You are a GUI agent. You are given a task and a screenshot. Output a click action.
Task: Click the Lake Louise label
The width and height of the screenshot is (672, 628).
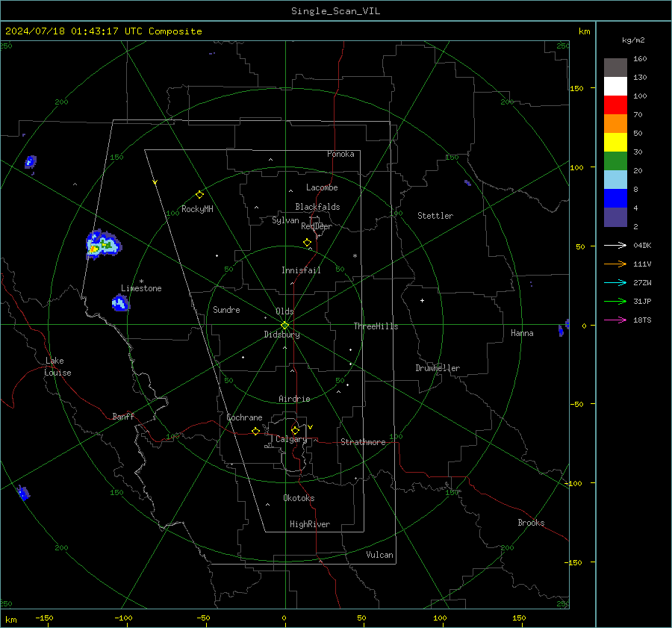(x=57, y=367)
